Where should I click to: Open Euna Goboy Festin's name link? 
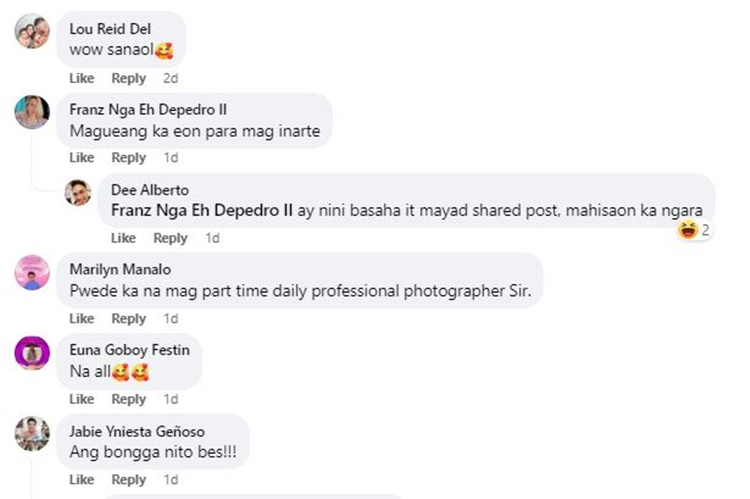[129, 350]
